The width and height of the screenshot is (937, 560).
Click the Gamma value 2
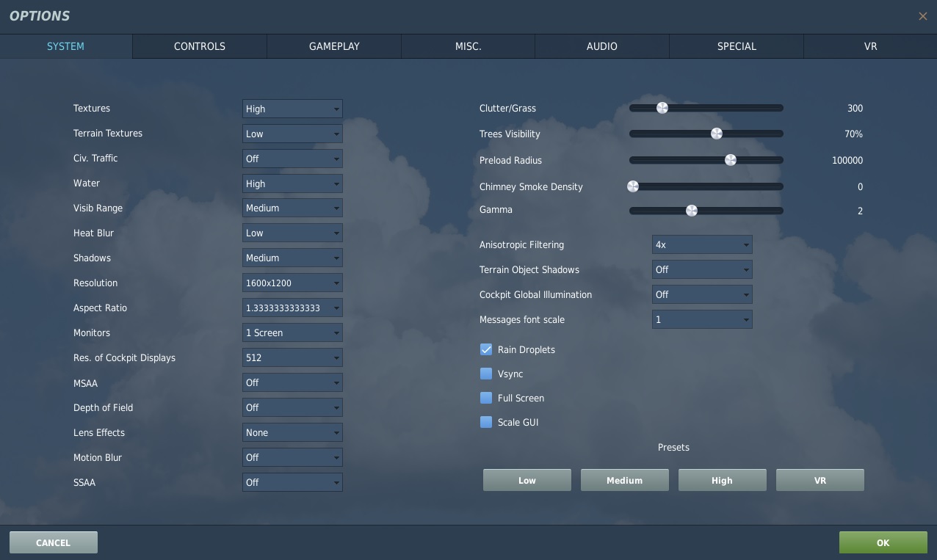pos(860,211)
